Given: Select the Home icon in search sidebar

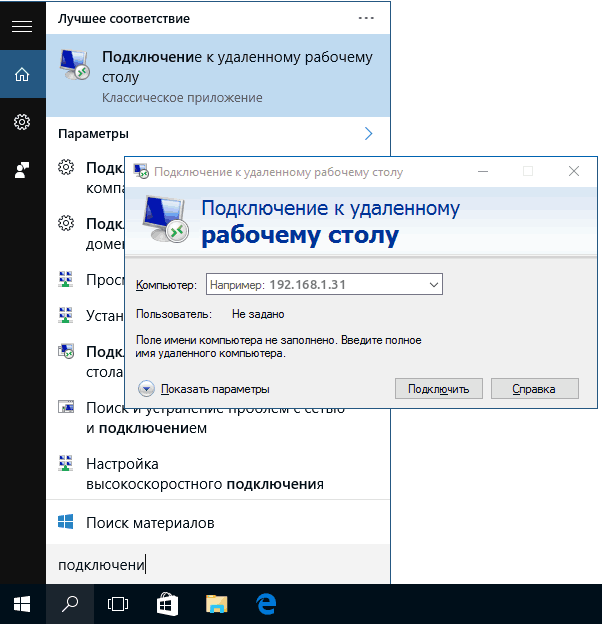Looking at the screenshot, I should pos(22,74).
